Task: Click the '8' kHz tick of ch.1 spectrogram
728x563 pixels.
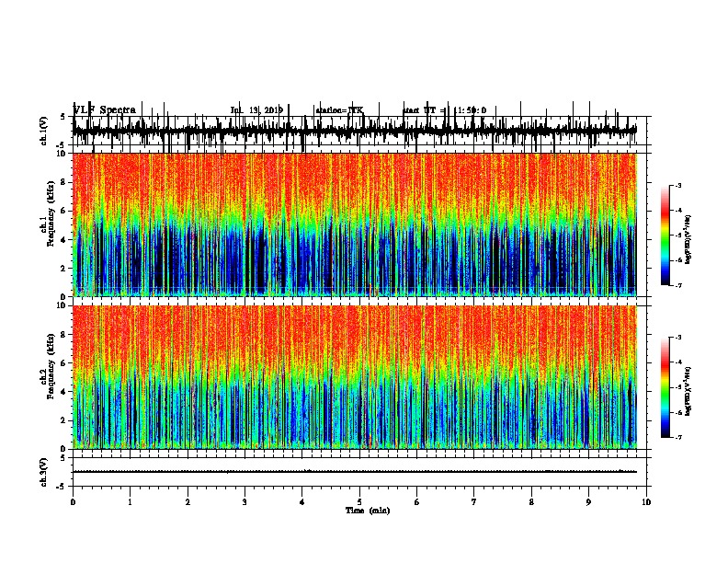Action: click(x=64, y=182)
